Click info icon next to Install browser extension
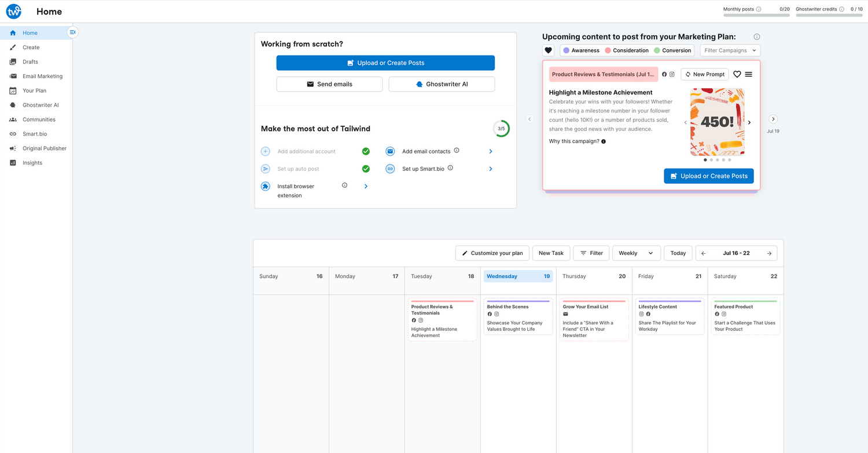Screen dimensions: 868x453 (x=345, y=185)
